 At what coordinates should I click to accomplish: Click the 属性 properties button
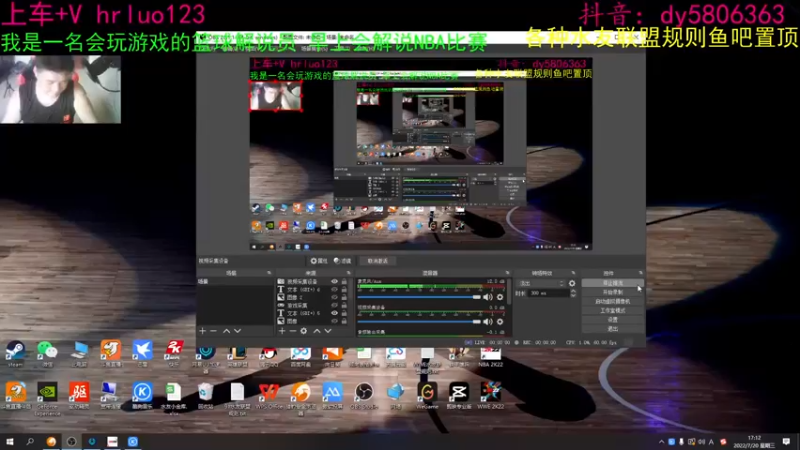(x=319, y=261)
